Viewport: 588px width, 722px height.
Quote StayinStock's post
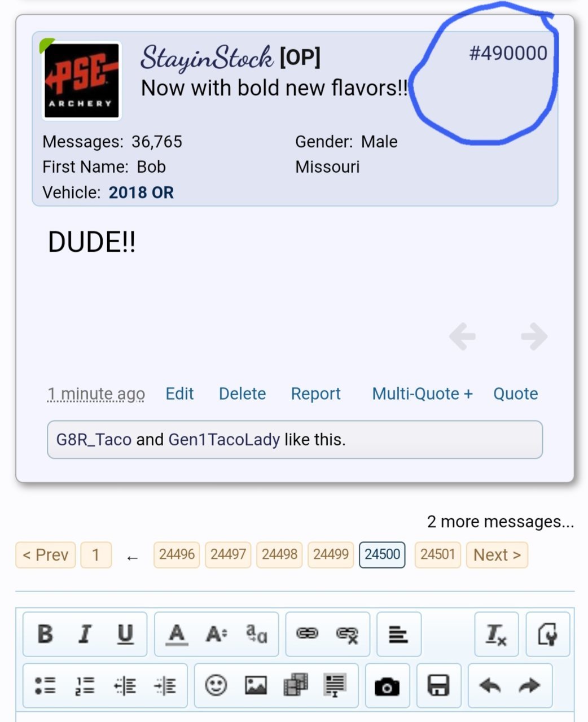(x=515, y=393)
